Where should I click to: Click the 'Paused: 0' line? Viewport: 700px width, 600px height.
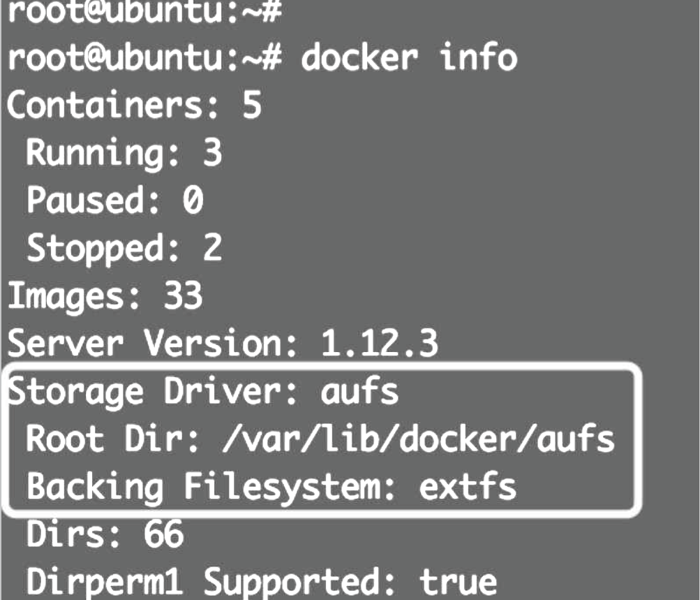click(116, 200)
